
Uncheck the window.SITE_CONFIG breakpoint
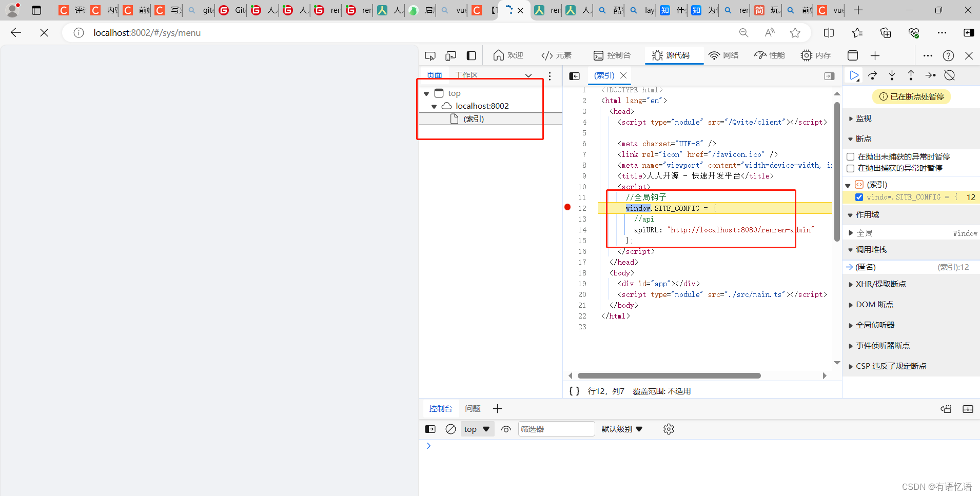[x=859, y=197]
